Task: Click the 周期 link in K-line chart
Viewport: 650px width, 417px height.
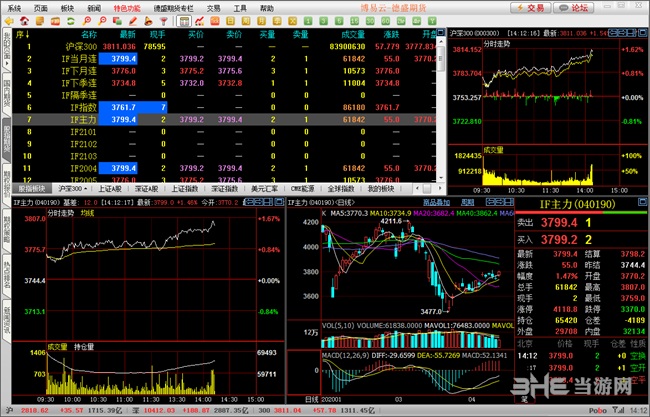Action: pyautogui.click(x=468, y=202)
